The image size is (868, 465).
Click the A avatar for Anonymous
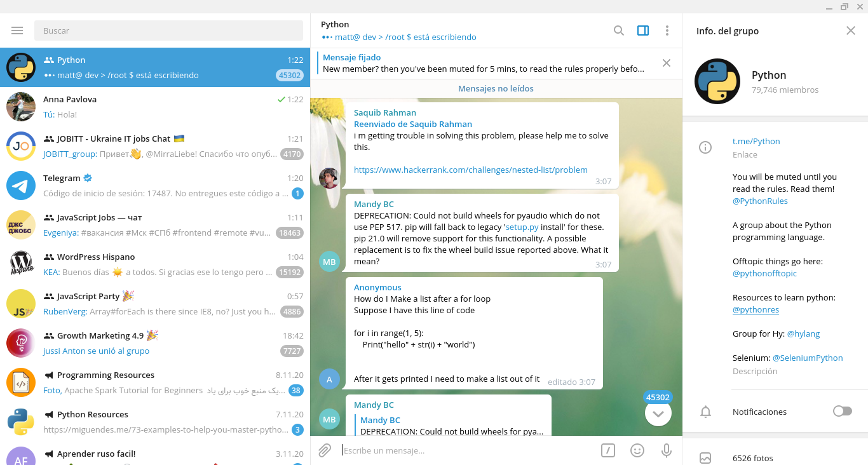click(329, 379)
